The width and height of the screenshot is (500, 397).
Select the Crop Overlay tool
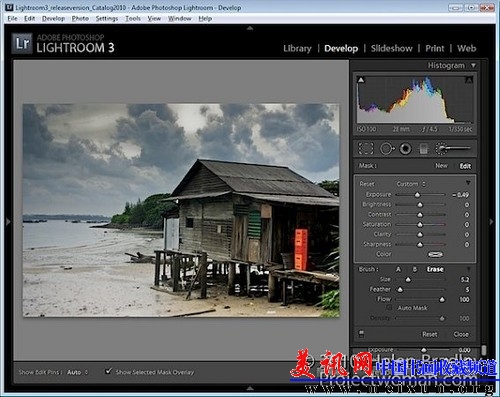pos(366,149)
